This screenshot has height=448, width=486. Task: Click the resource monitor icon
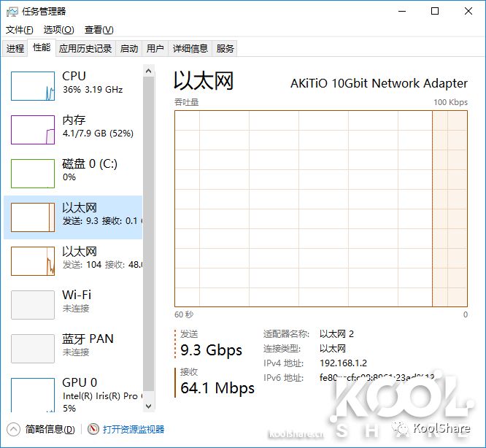[93, 429]
